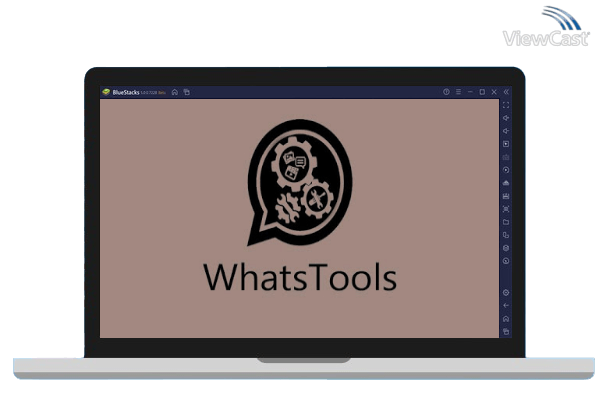Minimize the BlueStacks window
Viewport: 602px width, 414px height.
470,92
